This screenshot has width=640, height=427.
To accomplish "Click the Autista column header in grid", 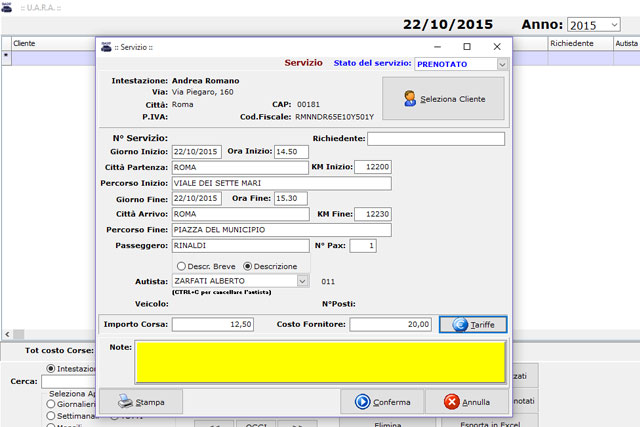I will 627,43.
